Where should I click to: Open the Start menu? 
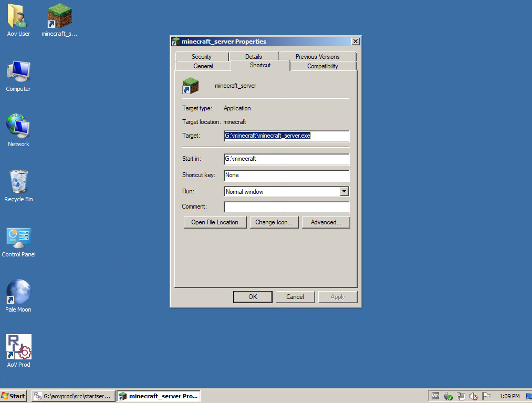[13, 396]
